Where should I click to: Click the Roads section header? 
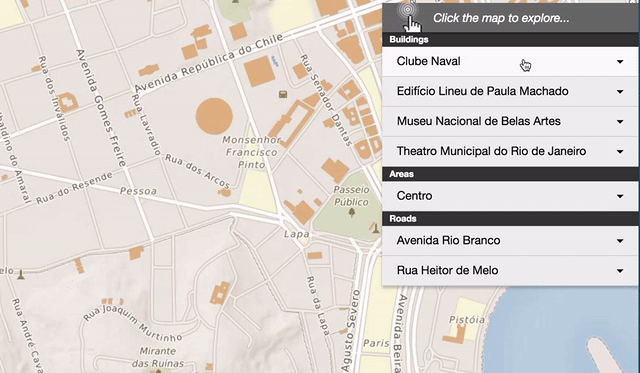[x=510, y=219]
